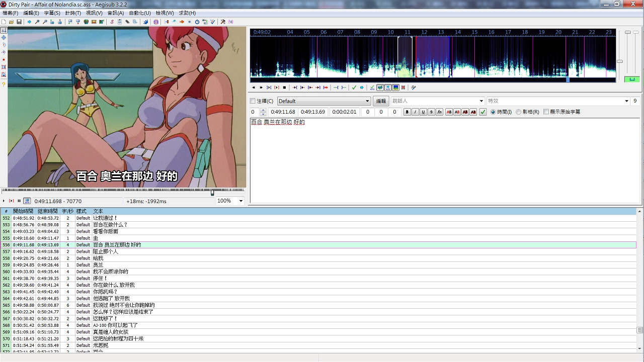Commit the text edit with checkmark button

[483, 112]
